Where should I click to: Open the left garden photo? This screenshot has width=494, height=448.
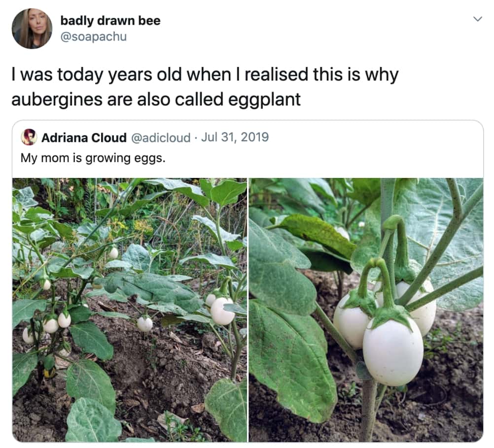(x=130, y=310)
